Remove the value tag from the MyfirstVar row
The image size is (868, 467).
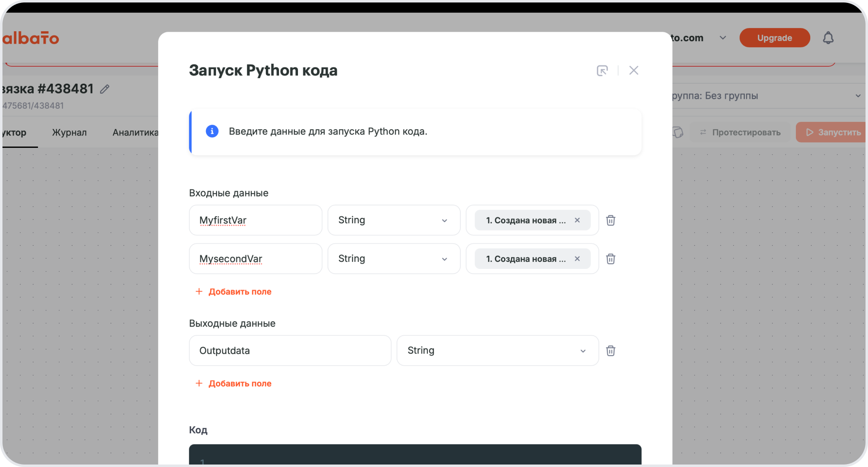[577, 220]
